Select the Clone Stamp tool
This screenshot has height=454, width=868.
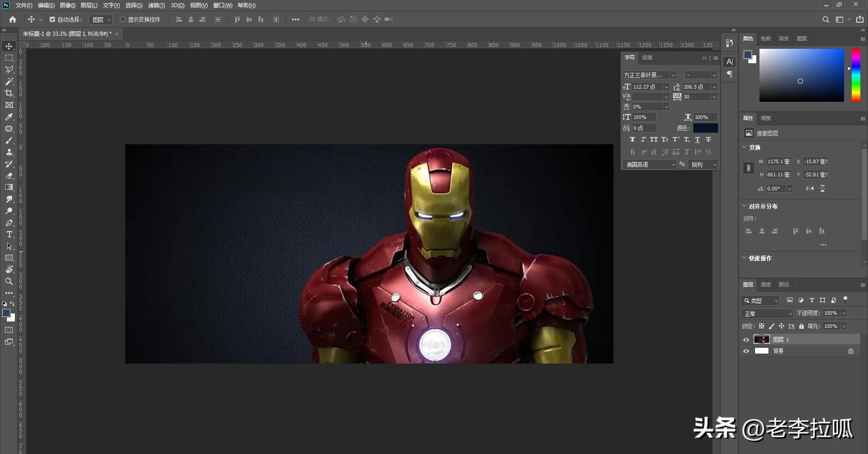click(x=9, y=152)
